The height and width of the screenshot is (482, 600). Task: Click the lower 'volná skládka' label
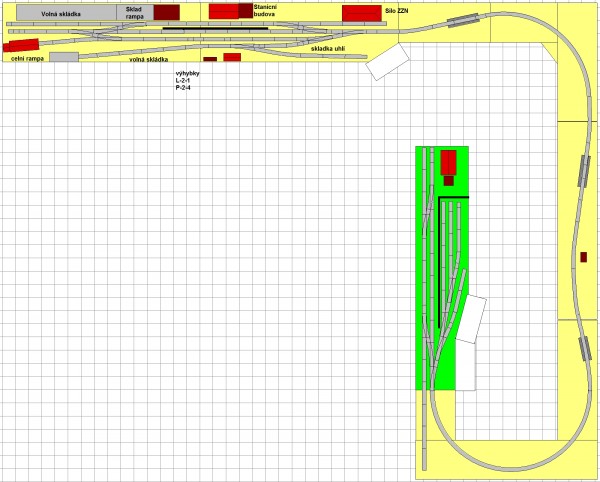tap(148, 60)
